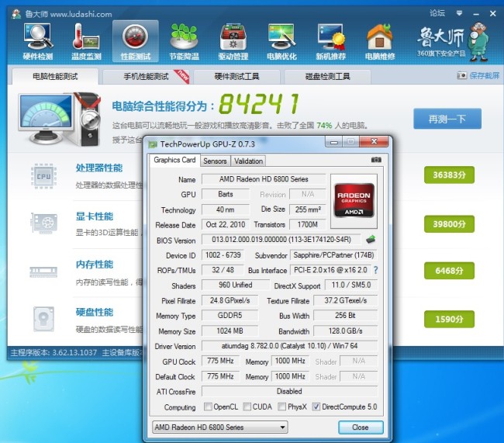Toggle the DirectCompute 5.0 checkbox
This screenshot has height=443, width=504.
coord(316,407)
